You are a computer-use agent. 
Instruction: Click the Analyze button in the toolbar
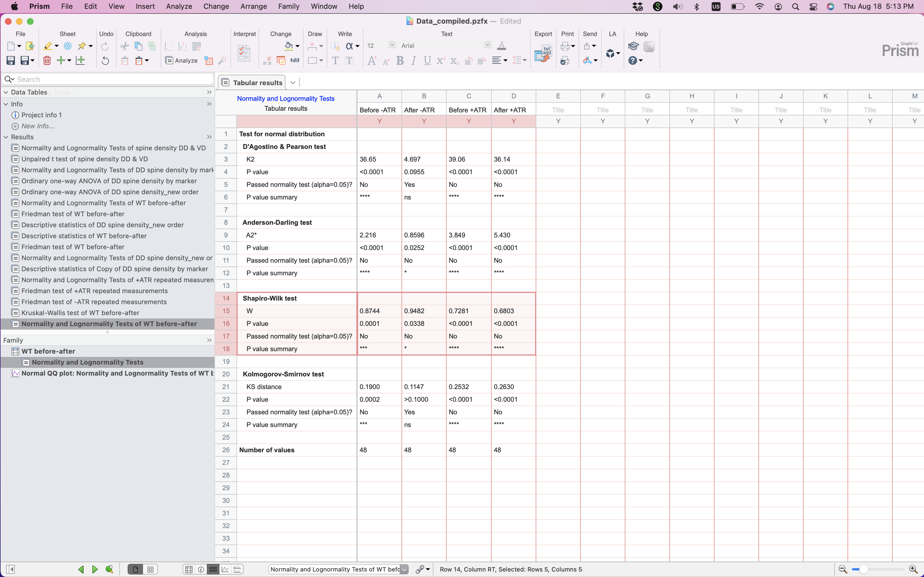182,60
